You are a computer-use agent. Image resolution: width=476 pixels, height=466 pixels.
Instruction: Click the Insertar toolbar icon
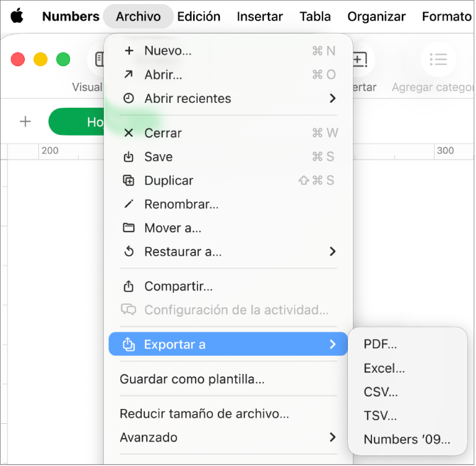coord(361,59)
